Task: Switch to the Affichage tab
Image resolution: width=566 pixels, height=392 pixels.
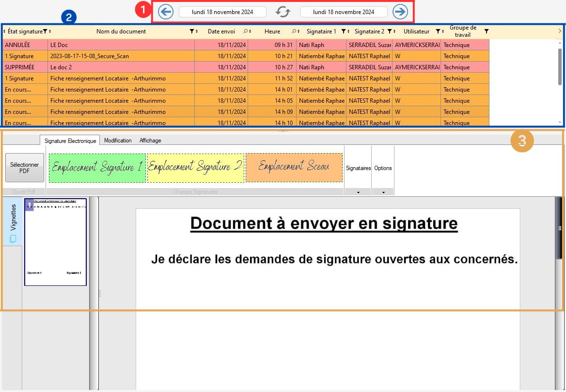Action: coord(150,141)
